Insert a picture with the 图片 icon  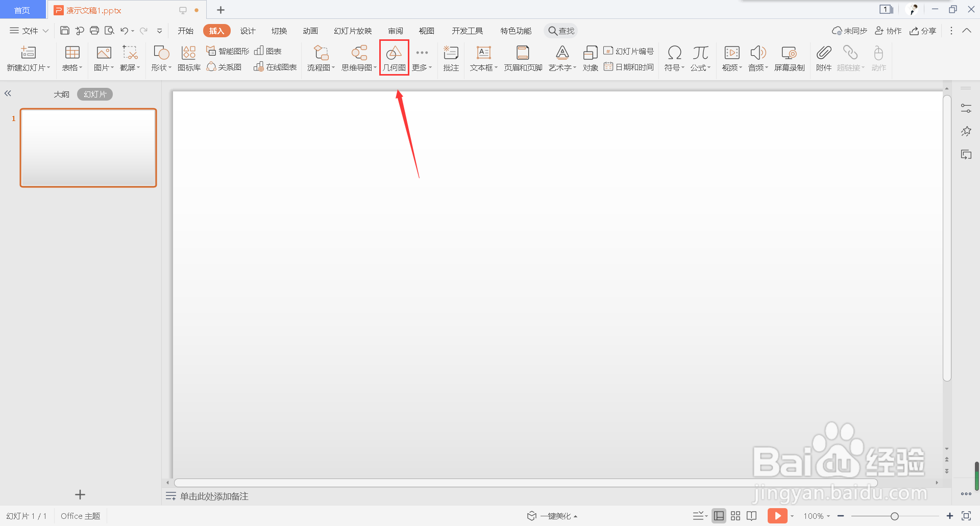[104, 53]
